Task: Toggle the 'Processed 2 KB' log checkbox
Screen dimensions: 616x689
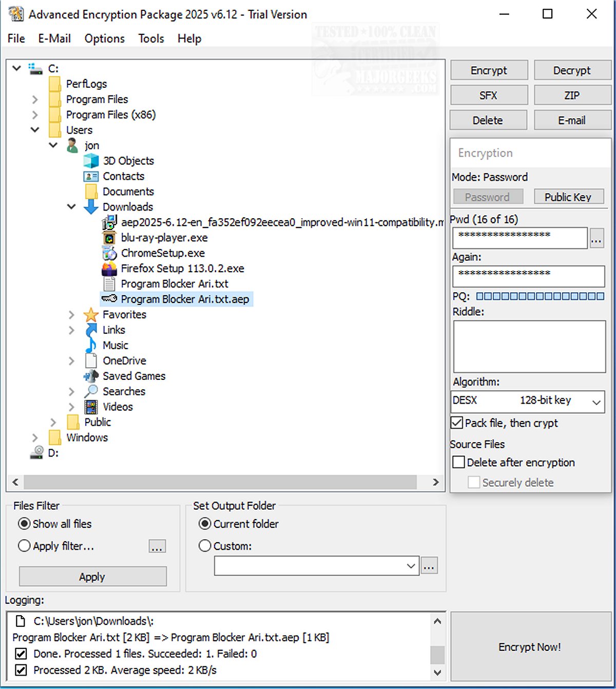Action: tap(21, 670)
